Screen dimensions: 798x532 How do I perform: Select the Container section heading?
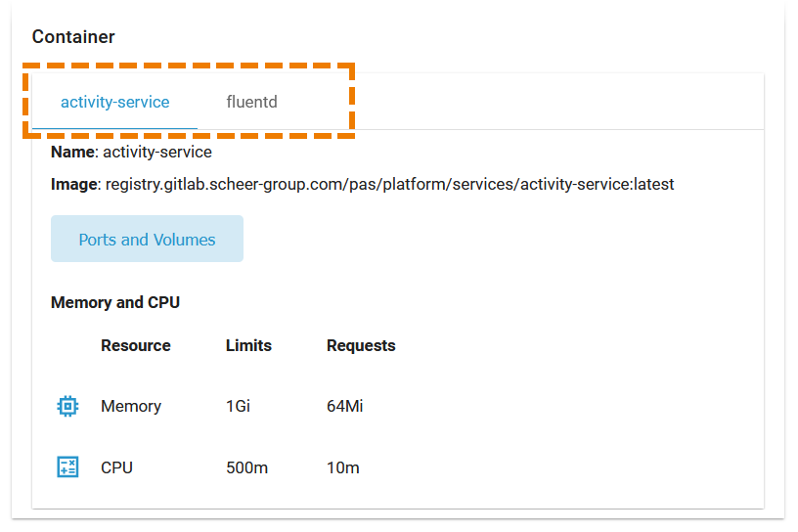click(73, 37)
